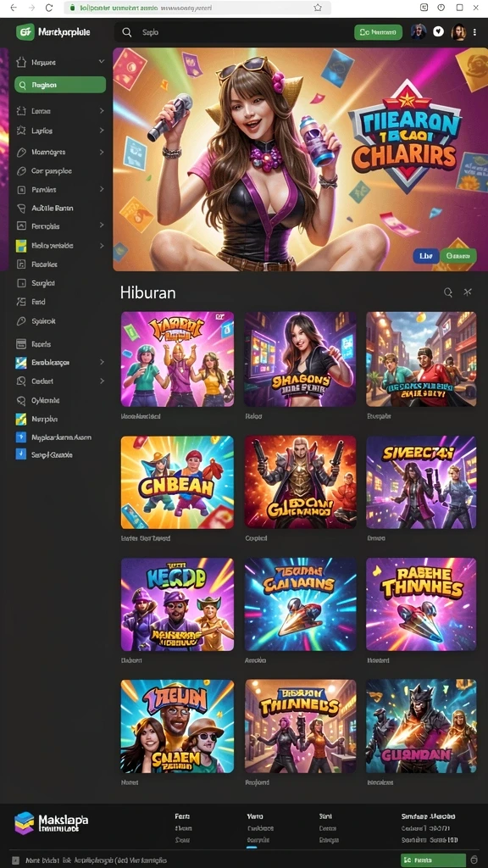This screenshot has width=488, height=868.
Task: Click the blue Live button on the banner
Action: [x=425, y=256]
